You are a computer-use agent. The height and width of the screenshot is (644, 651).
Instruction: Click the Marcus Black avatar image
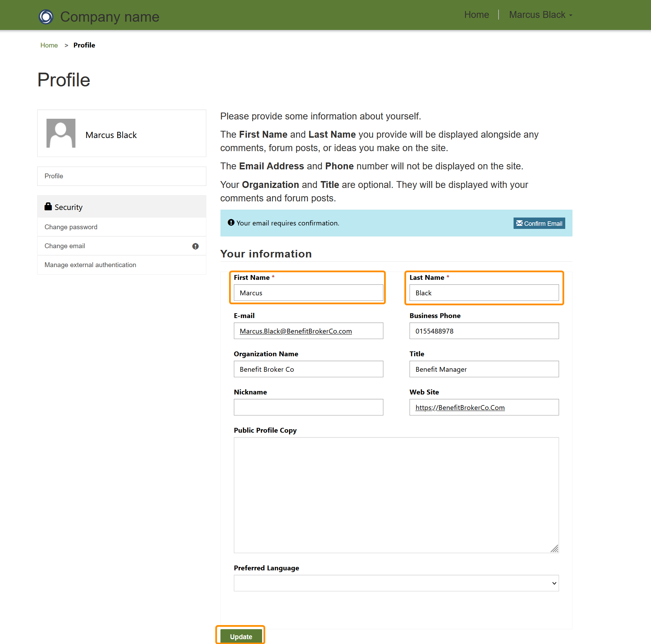pyautogui.click(x=61, y=133)
